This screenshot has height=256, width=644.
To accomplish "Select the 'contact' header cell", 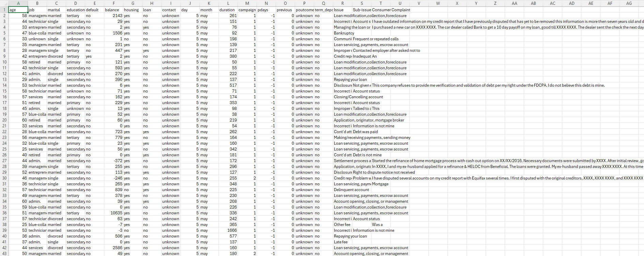I will pos(171,10).
